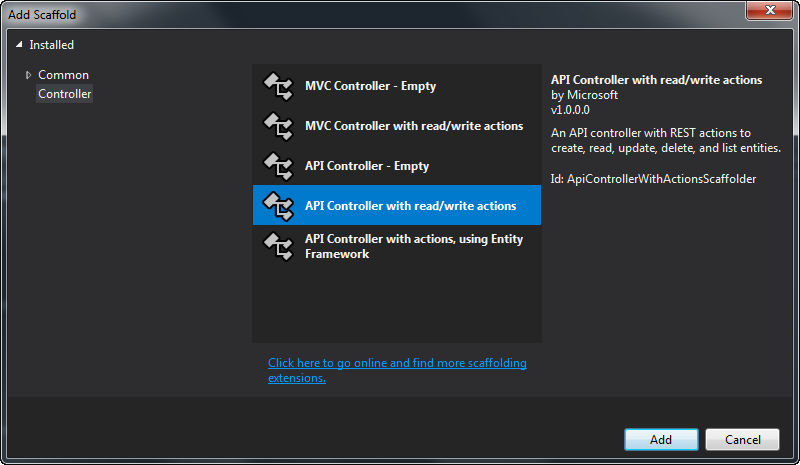This screenshot has height=465, width=800.
Task: Select the Common category label
Action: click(x=63, y=75)
